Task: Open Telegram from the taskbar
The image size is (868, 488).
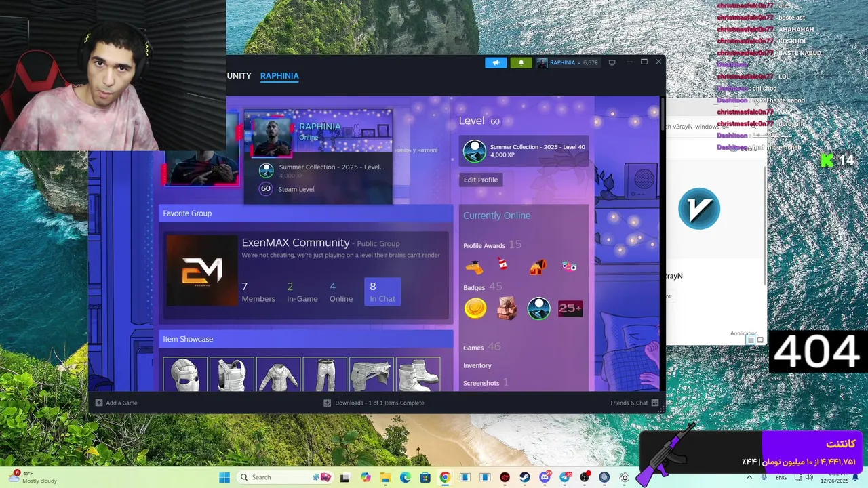Action: coord(565,477)
